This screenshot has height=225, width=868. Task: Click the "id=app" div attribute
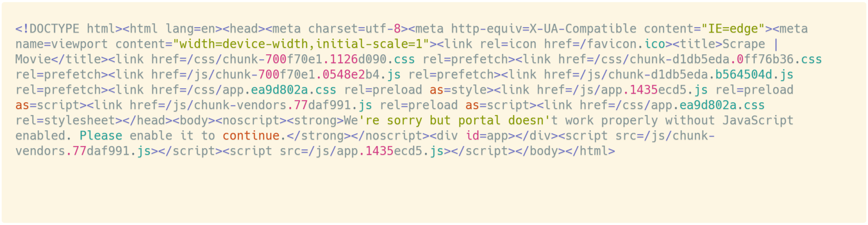pyautogui.click(x=487, y=136)
